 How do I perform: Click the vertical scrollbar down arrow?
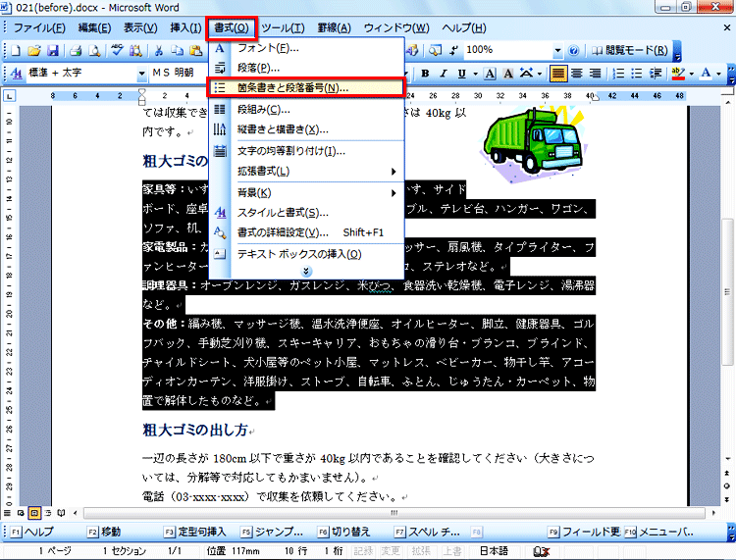(727, 459)
